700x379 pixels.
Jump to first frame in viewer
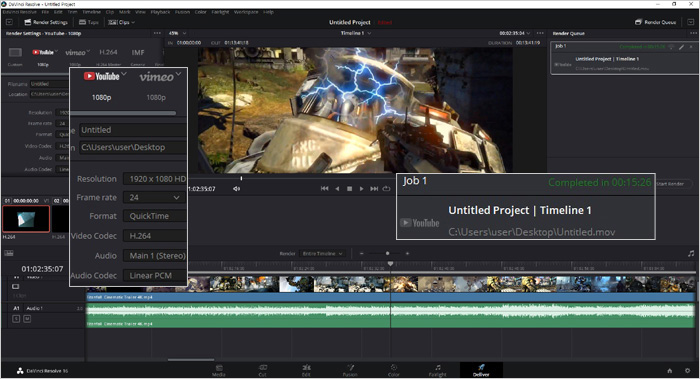click(x=325, y=189)
